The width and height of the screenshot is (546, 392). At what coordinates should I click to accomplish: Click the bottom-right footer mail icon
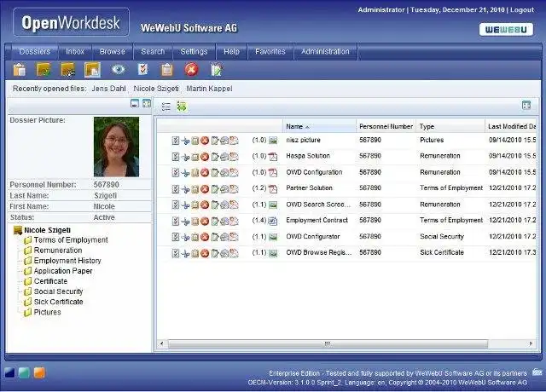point(537,372)
